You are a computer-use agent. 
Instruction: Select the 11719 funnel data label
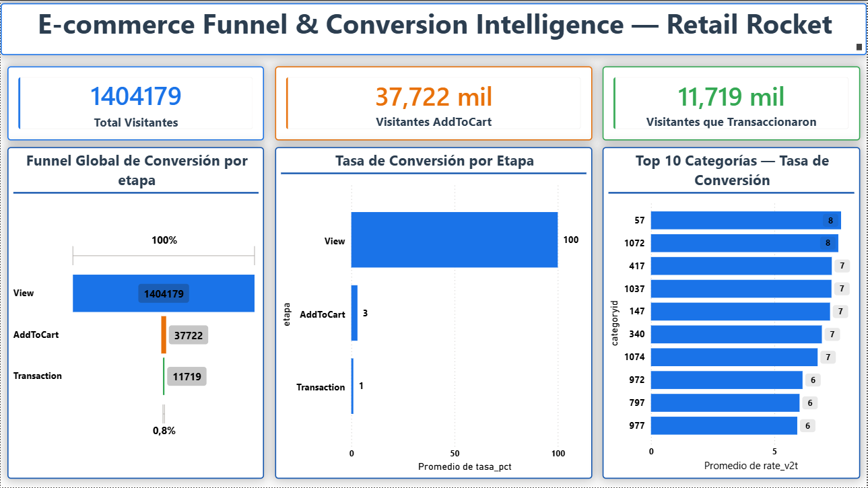coord(187,377)
